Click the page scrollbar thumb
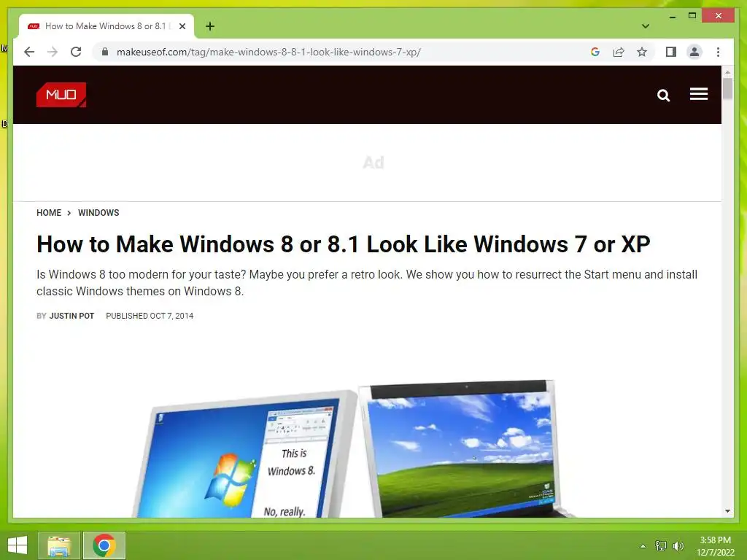This screenshot has height=560, width=747. [727, 88]
